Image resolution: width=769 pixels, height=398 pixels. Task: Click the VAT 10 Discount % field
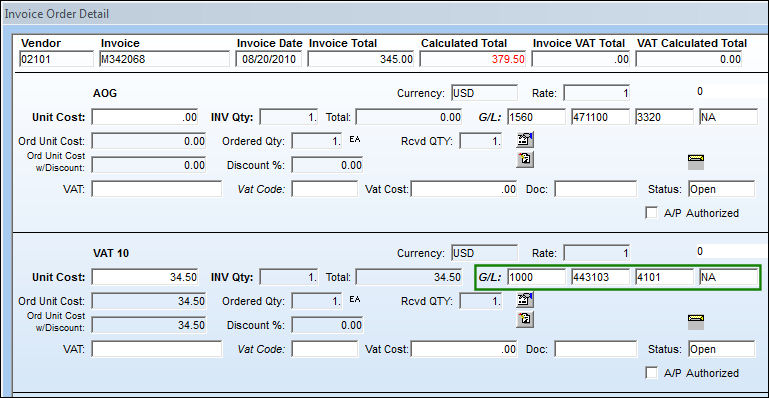click(x=327, y=325)
